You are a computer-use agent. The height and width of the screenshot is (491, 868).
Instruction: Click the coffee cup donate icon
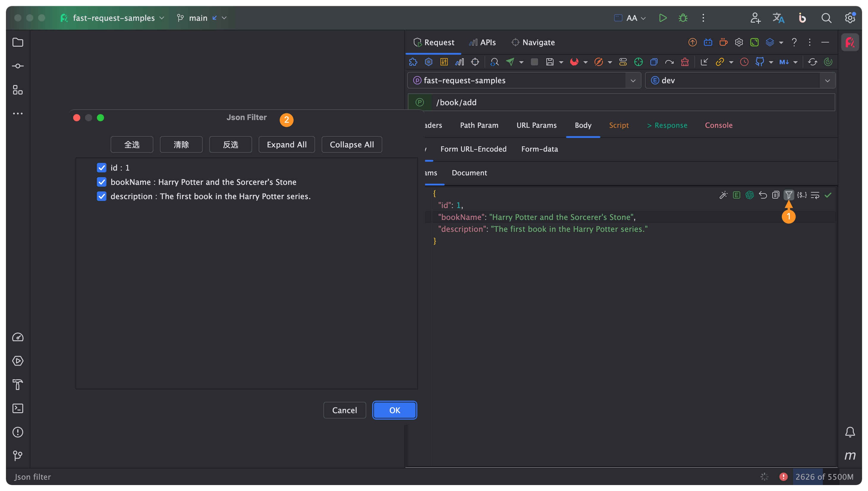(723, 42)
